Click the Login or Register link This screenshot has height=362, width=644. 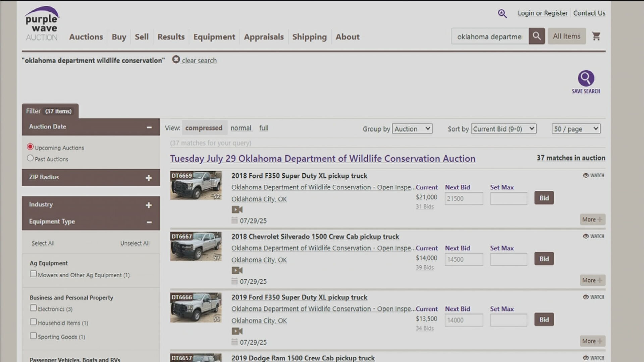coord(543,13)
